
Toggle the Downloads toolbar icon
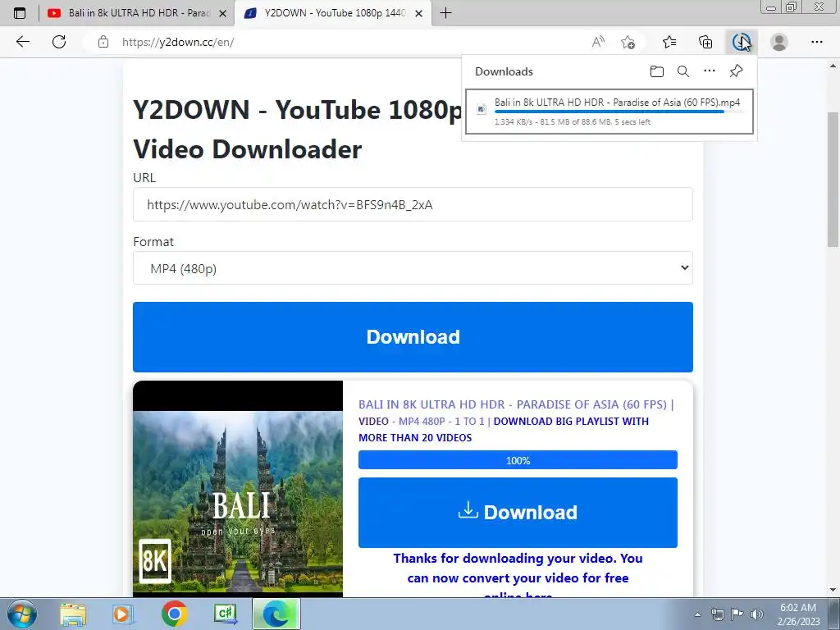pyautogui.click(x=742, y=42)
